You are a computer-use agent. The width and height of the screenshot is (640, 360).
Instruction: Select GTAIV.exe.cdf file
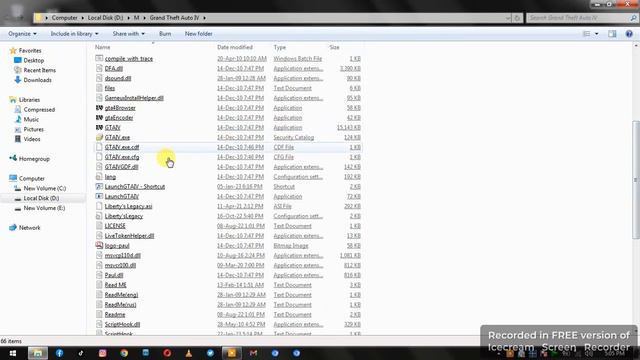pos(122,147)
